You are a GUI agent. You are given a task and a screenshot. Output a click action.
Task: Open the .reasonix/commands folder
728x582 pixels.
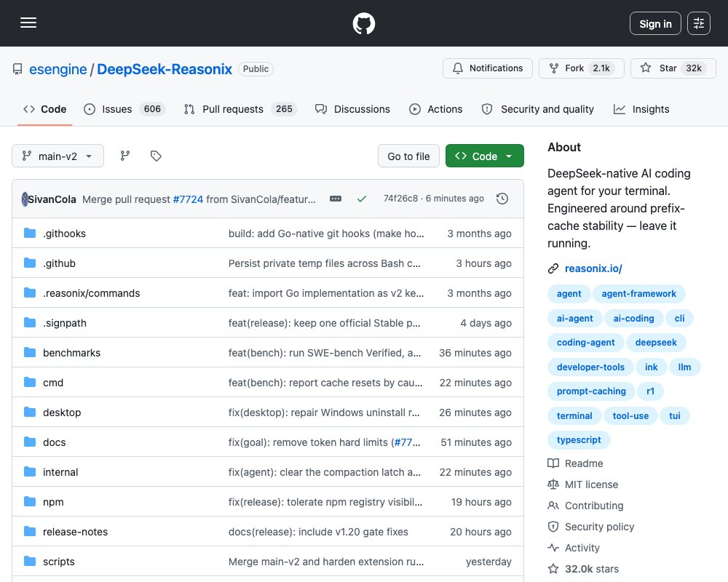pyautogui.click(x=92, y=293)
